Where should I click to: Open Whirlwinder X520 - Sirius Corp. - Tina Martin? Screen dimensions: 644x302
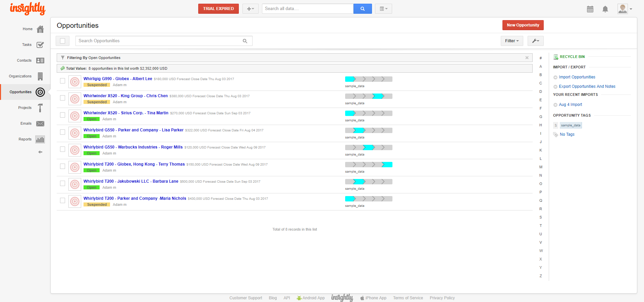click(x=126, y=113)
